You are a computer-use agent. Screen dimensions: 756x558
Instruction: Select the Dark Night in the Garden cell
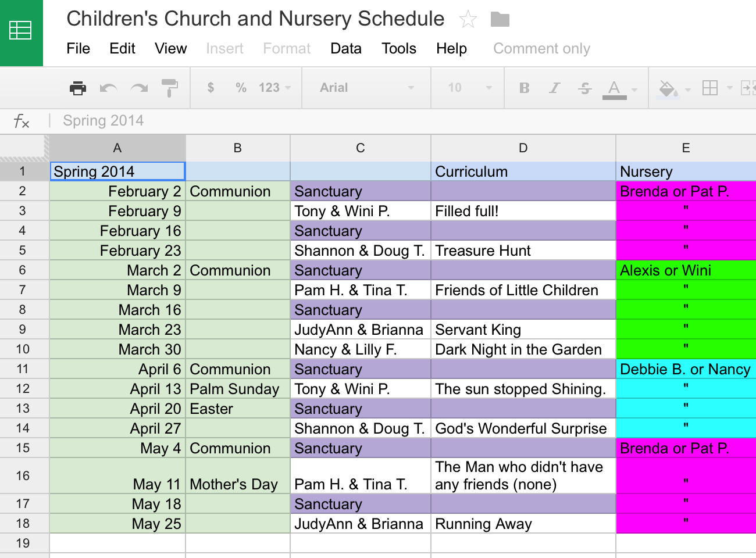point(523,349)
